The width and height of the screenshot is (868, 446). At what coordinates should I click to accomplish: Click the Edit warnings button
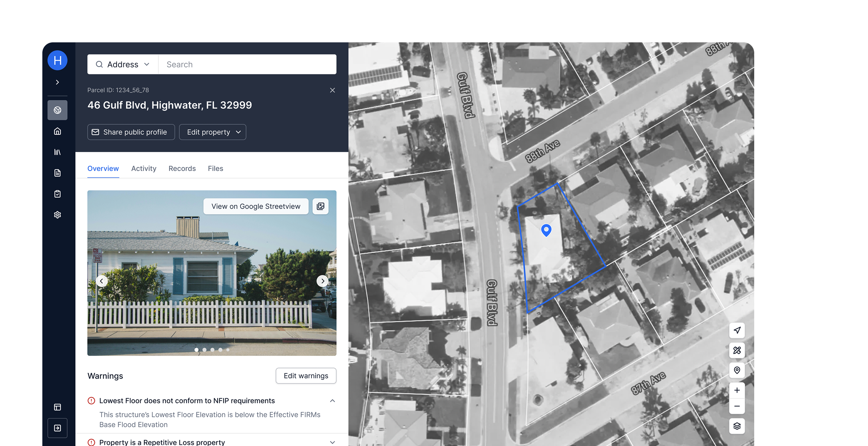[x=306, y=376]
